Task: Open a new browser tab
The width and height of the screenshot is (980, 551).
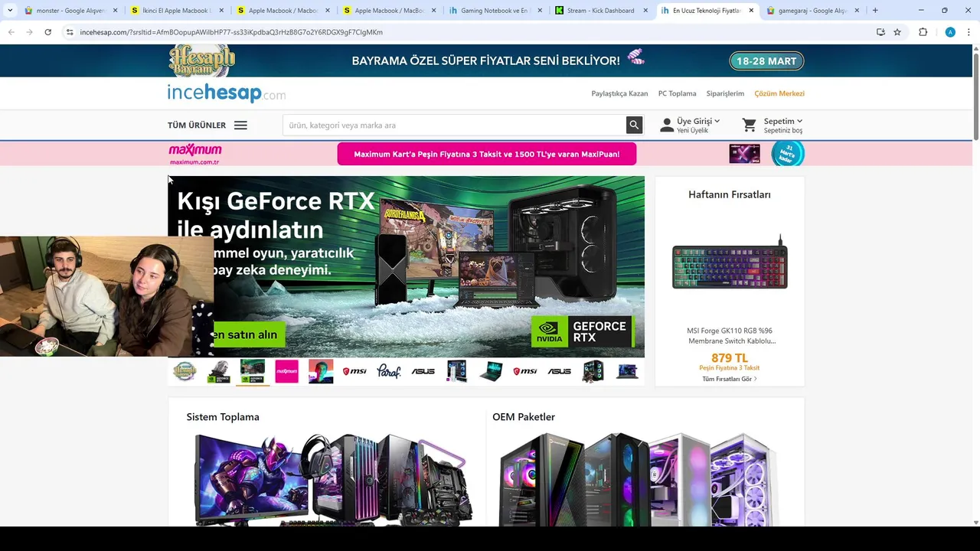Action: [875, 11]
